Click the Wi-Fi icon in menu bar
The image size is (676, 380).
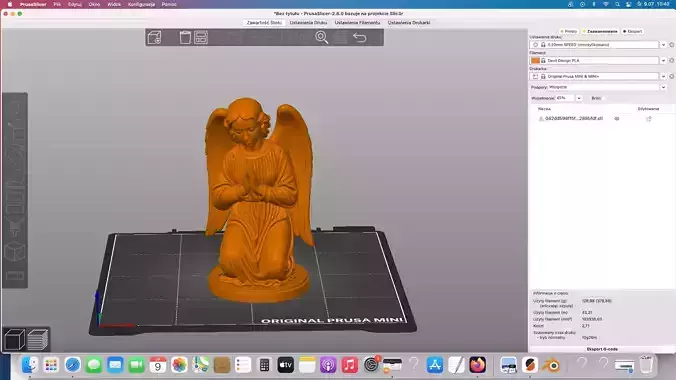pyautogui.click(x=606, y=4)
